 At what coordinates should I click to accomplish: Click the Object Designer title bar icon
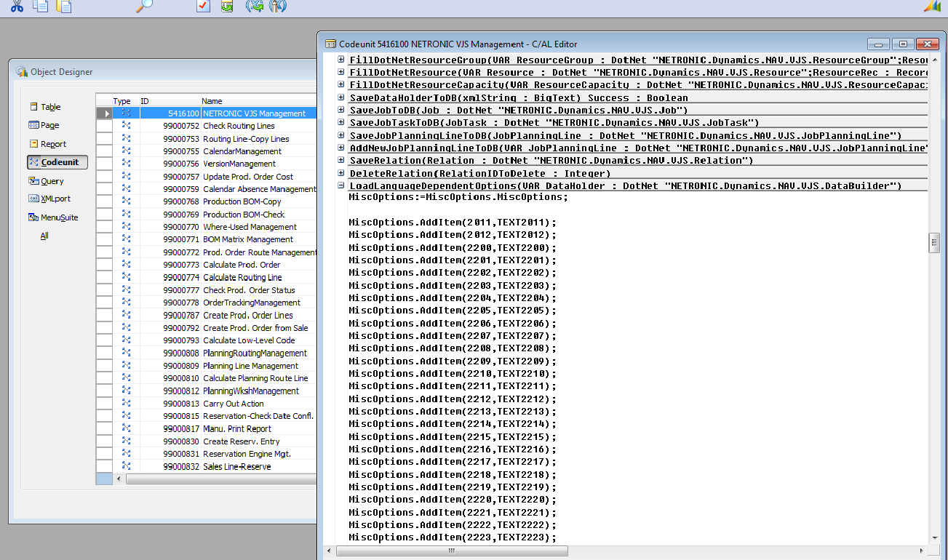21,72
